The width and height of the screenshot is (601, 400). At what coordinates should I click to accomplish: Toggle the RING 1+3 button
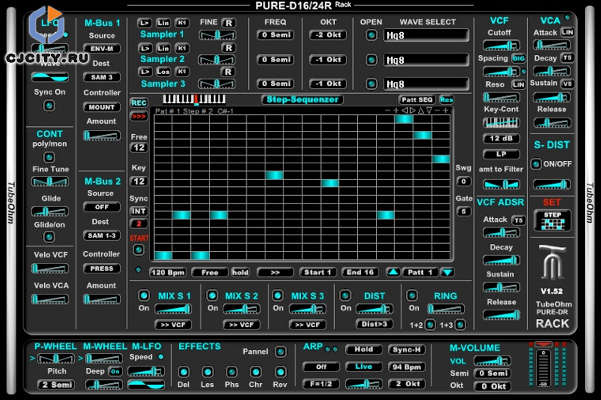point(460,325)
